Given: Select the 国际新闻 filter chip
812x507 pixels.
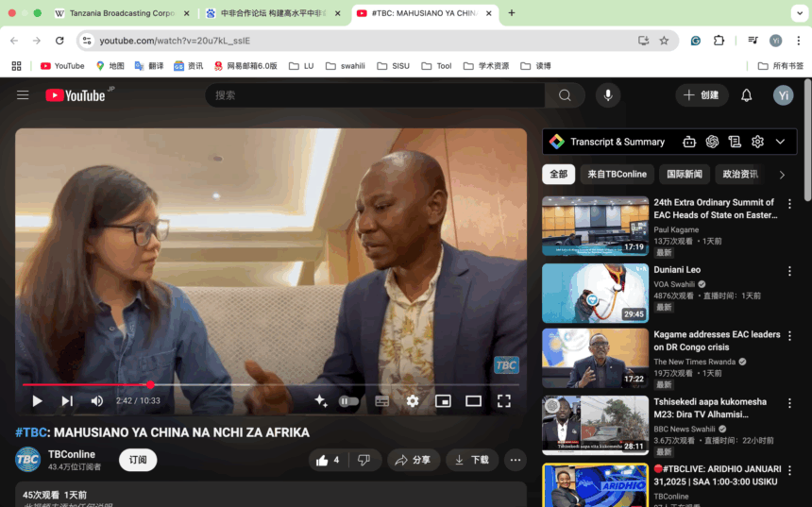Looking at the screenshot, I should (x=685, y=175).
